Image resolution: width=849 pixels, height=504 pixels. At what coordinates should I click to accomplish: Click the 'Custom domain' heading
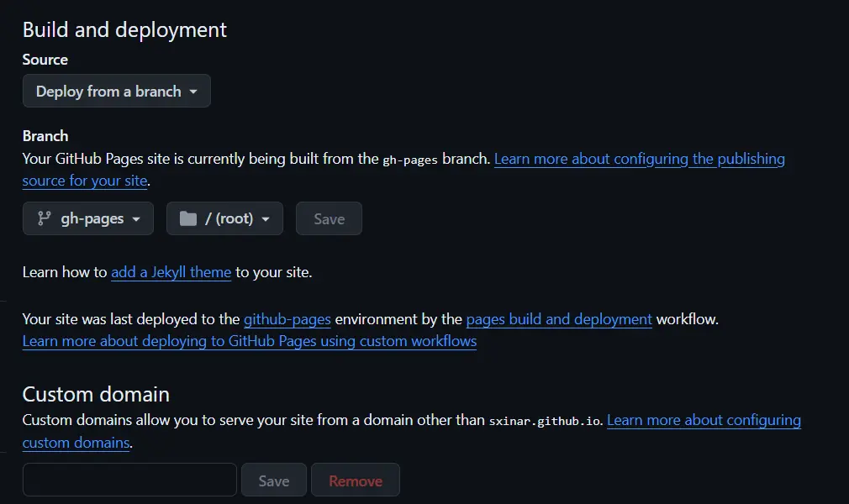[96, 394]
